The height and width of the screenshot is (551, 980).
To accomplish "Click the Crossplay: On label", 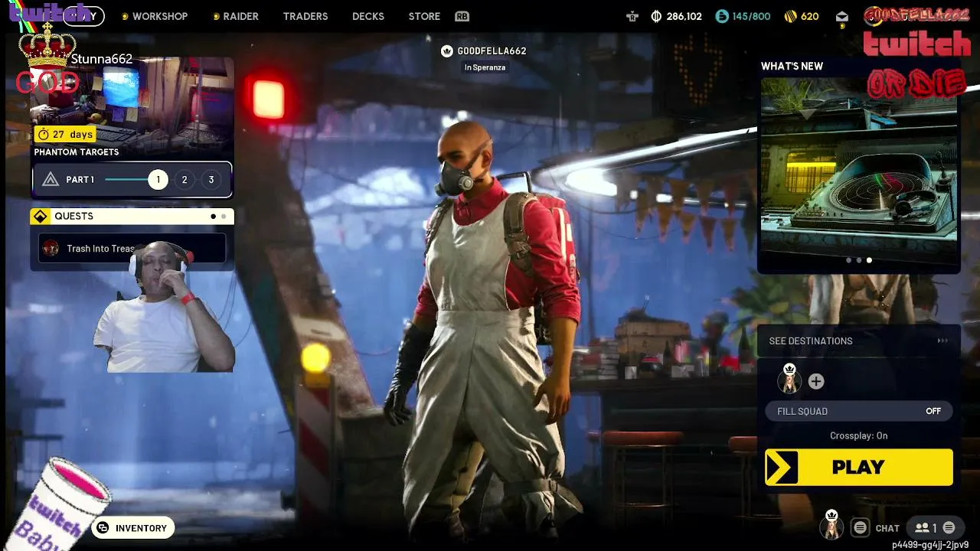I will 859,435.
